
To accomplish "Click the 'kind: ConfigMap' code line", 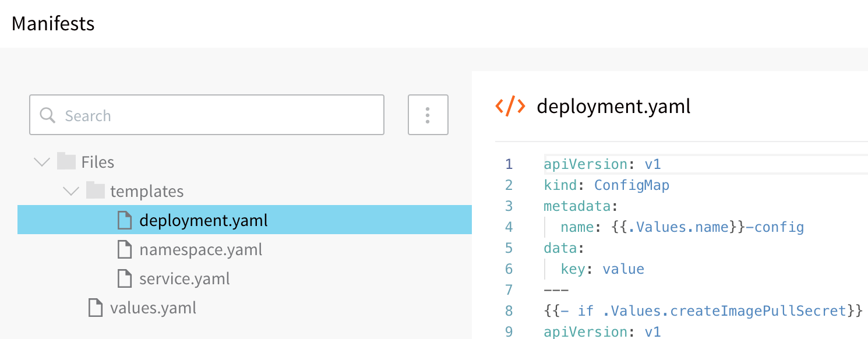I will (x=606, y=185).
